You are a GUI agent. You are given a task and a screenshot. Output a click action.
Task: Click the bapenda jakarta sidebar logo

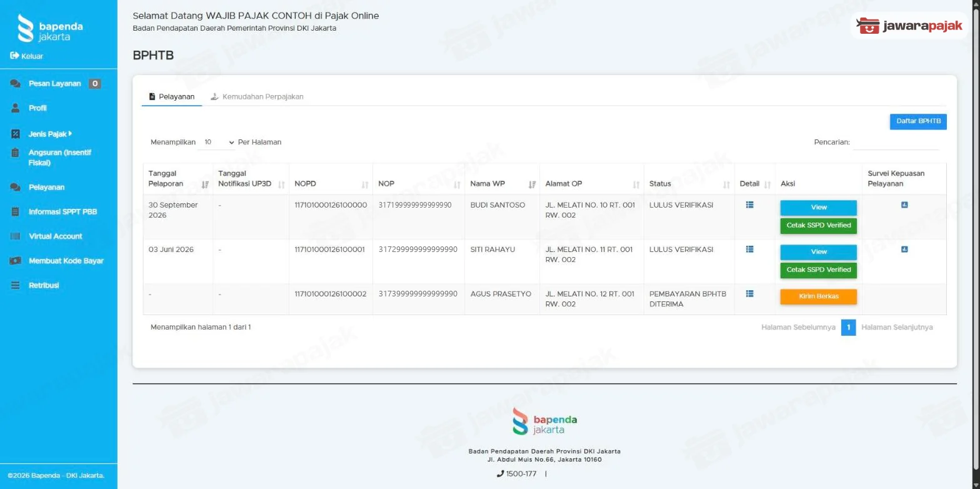[x=50, y=28]
